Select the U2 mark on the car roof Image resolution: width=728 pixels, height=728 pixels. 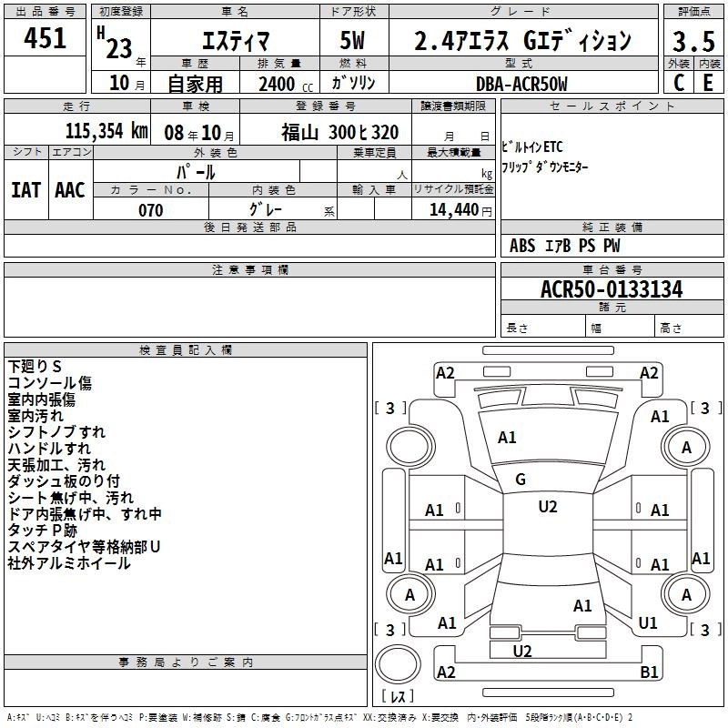(x=547, y=507)
